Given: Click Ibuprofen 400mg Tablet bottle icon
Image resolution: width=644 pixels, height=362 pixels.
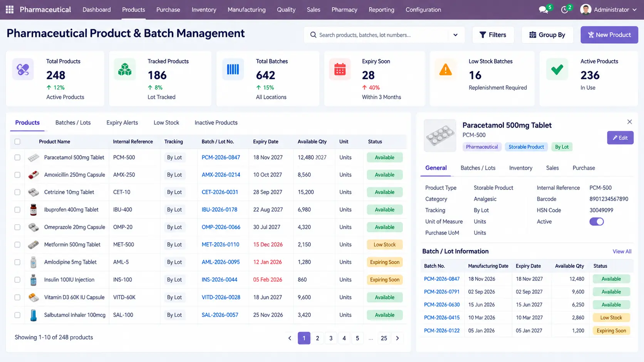Looking at the screenshot, I should click(34, 210).
